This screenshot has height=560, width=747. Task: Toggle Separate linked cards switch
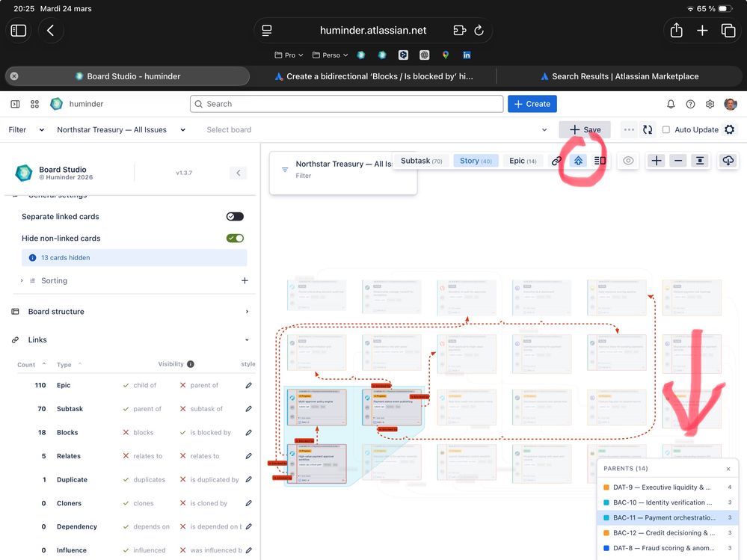pos(235,216)
